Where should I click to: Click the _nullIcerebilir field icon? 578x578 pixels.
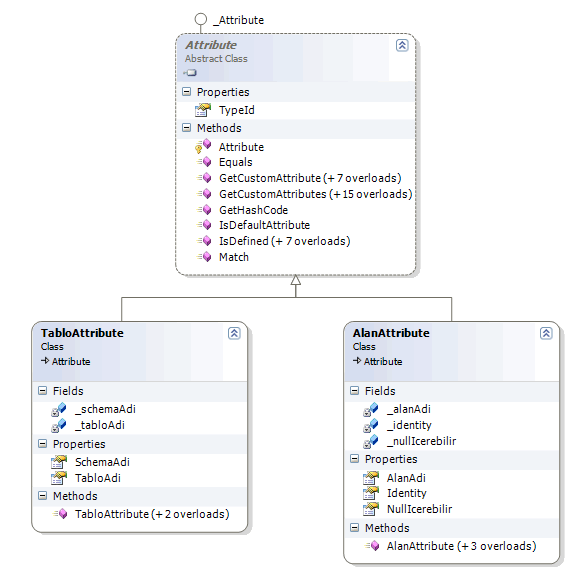(x=370, y=441)
